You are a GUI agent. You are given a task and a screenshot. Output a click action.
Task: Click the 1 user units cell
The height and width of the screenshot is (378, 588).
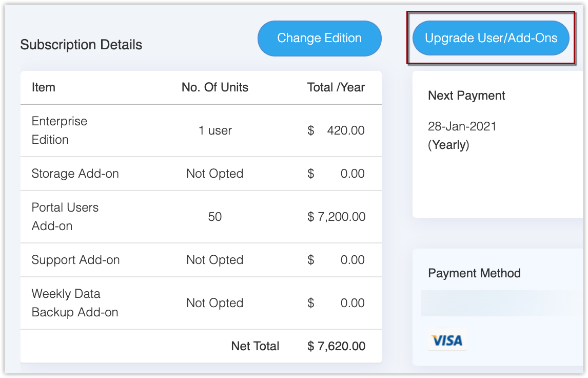(x=215, y=130)
